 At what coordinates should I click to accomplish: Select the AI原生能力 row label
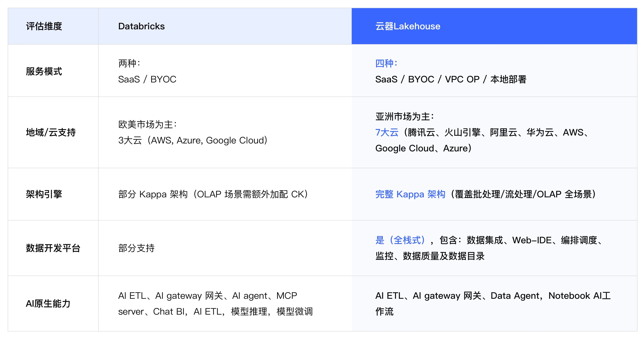[48, 304]
